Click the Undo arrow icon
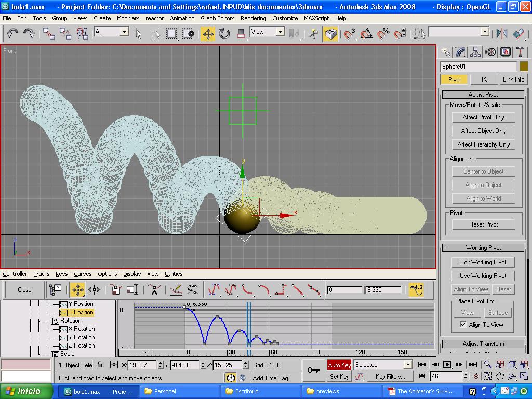 pyautogui.click(x=12, y=34)
